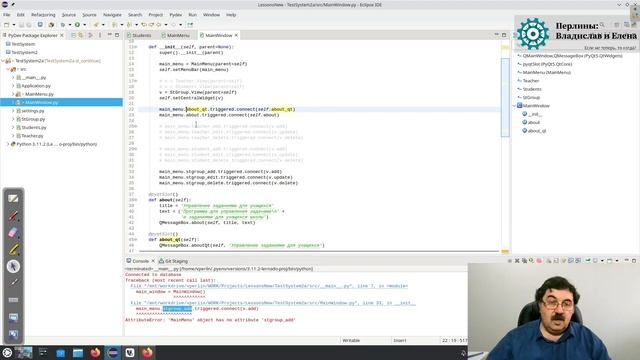Collapse the TestSystem2a project node
This screenshot has height=360, width=640.
(3, 61)
